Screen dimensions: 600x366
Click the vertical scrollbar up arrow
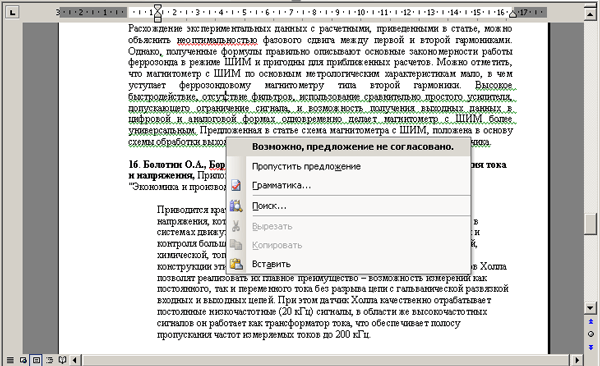(590, 14)
